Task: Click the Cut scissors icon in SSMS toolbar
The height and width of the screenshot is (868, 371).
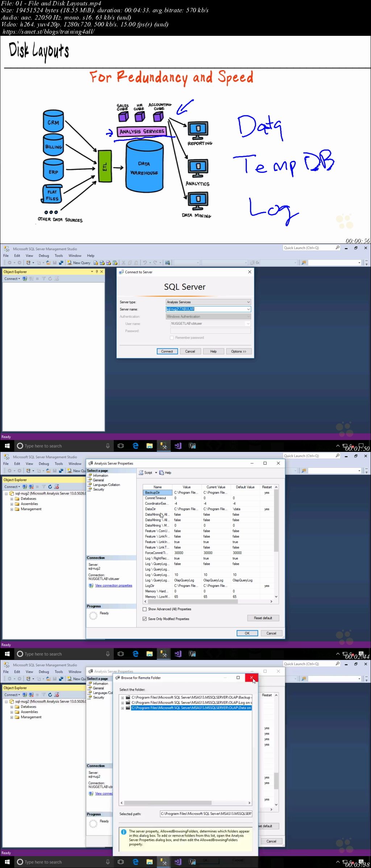Action: [124, 263]
